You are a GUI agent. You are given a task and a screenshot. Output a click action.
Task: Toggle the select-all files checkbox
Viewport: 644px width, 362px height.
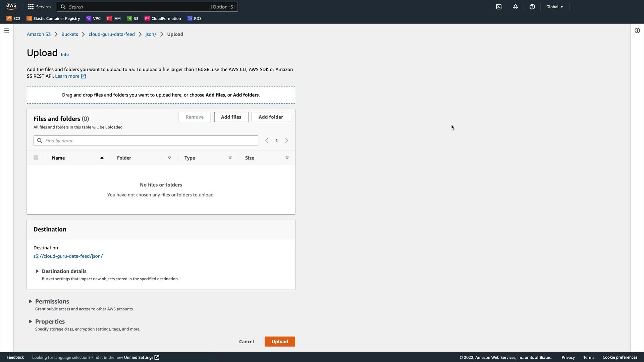[36, 158]
